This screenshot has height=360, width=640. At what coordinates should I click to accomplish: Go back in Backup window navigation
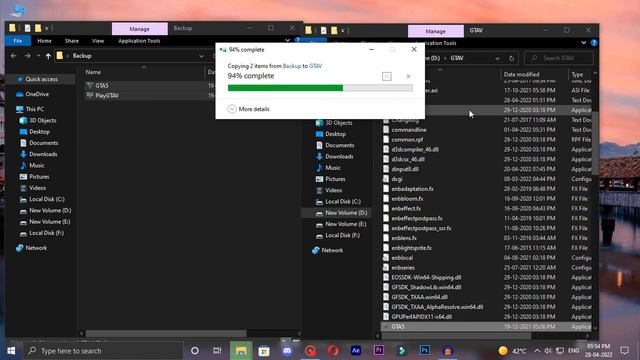[13, 56]
